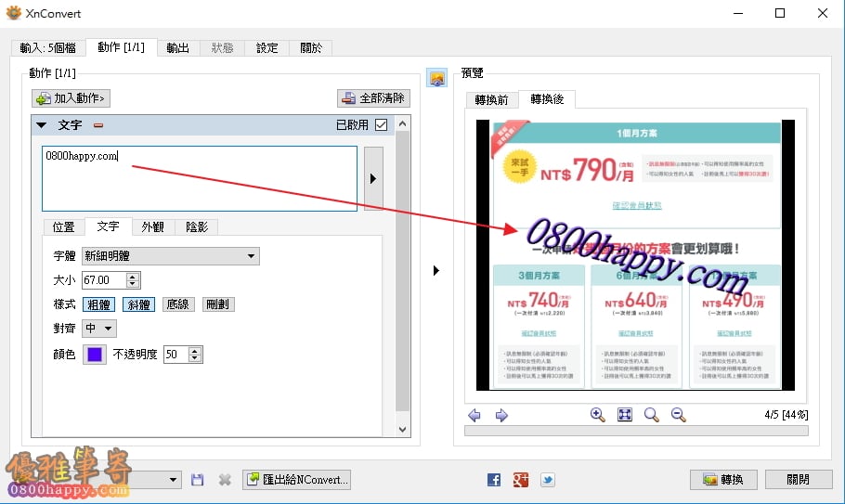The width and height of the screenshot is (845, 504).
Task: Open the 對齊 alignment dropdown
Action: [x=99, y=329]
